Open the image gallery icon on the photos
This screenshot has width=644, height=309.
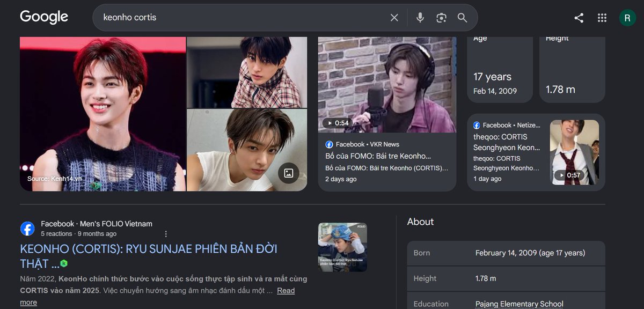click(288, 173)
